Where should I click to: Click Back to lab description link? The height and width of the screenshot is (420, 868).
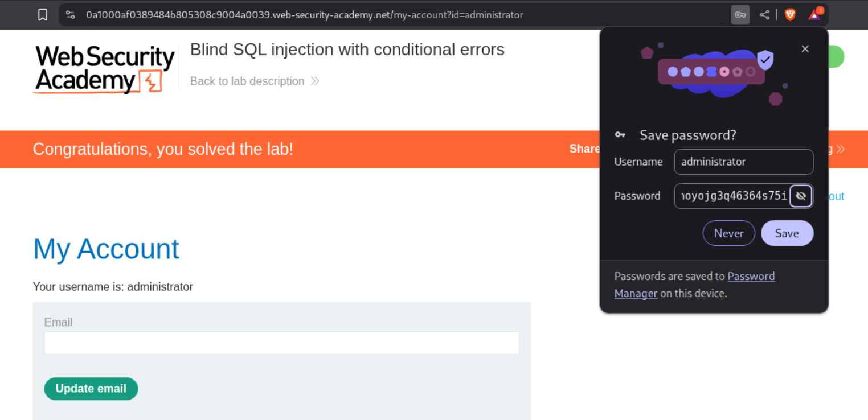tap(247, 81)
